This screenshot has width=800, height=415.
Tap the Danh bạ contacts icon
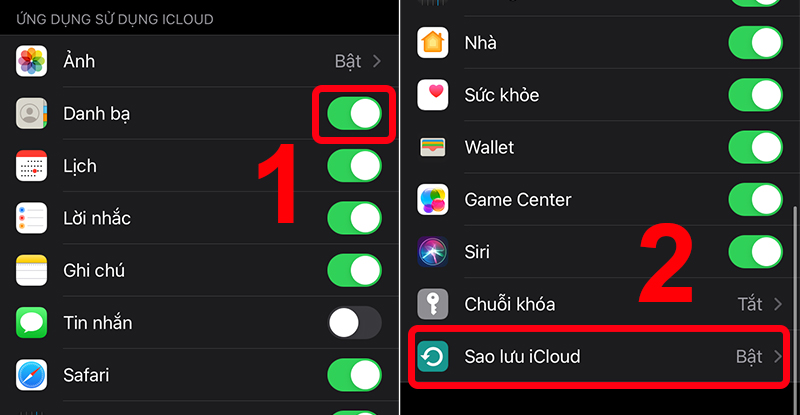click(31, 113)
